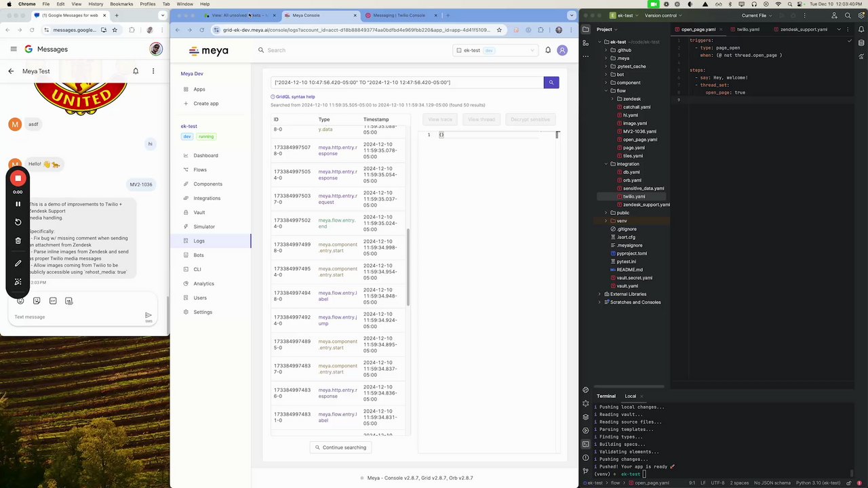This screenshot has height=488, width=868.
Task: Open catchall.yaml in the Project tree
Action: [x=636, y=107]
